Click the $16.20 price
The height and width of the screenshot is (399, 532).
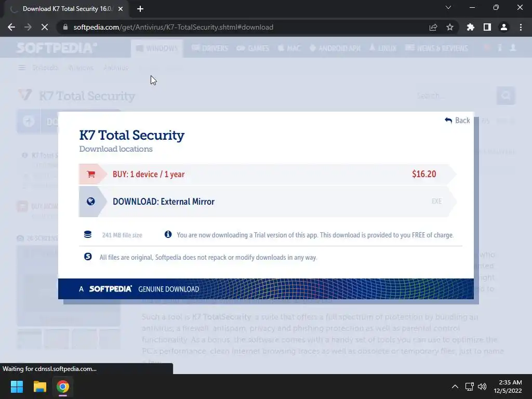[424, 174]
